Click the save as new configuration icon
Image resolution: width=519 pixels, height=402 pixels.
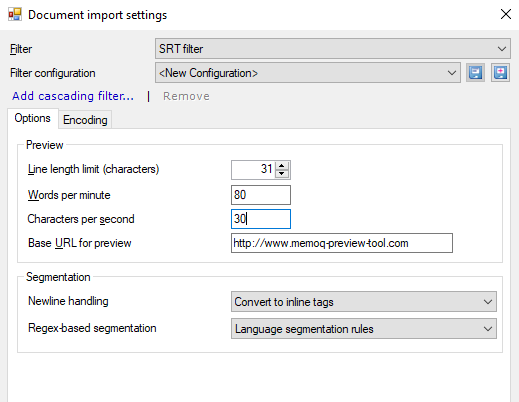[x=500, y=73]
